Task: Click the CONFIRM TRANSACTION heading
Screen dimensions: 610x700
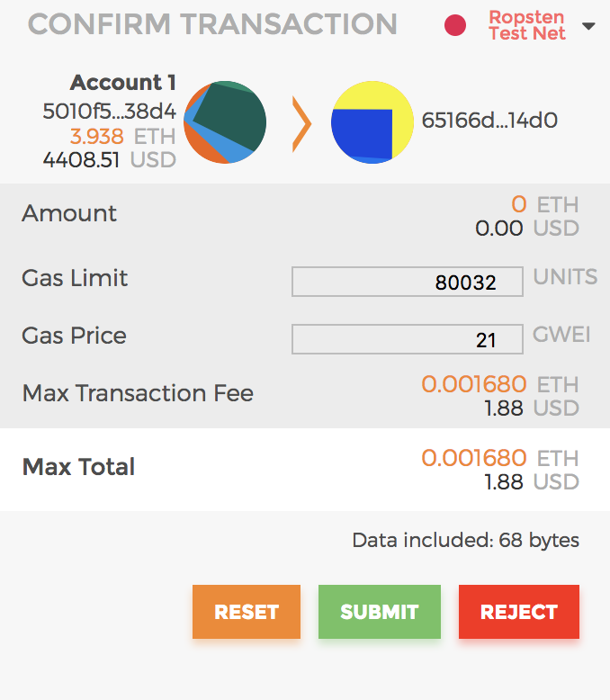Action: click(212, 24)
